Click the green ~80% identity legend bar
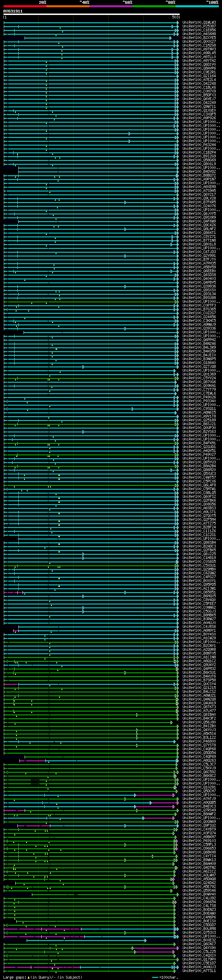This screenshot has width=222, height=980. 154,6
